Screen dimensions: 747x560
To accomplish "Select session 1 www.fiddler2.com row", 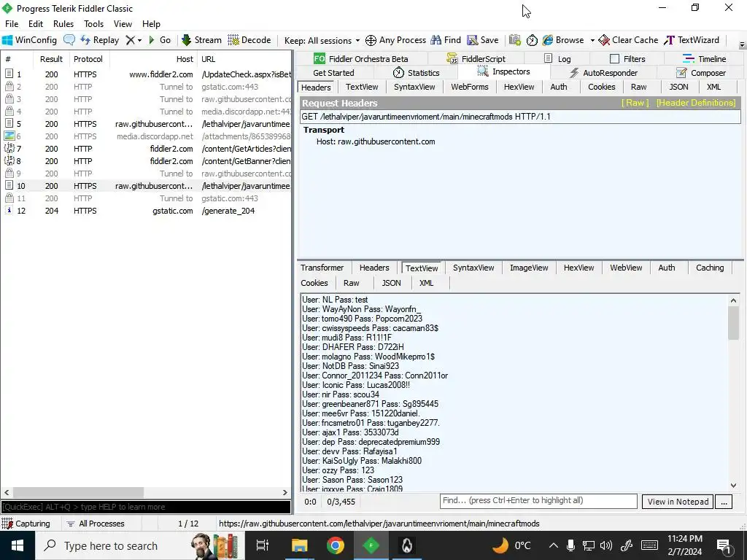I will click(146, 74).
